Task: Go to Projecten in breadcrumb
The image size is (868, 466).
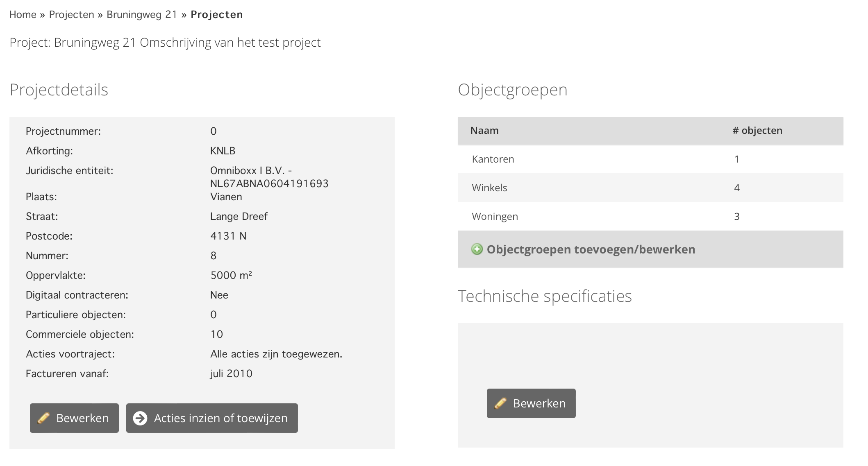Action: [71, 15]
